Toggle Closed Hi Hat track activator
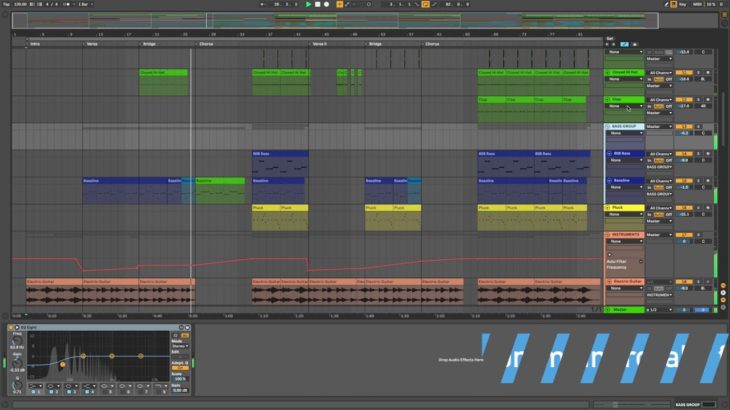Image resolution: width=730 pixels, height=410 pixels. 683,73
